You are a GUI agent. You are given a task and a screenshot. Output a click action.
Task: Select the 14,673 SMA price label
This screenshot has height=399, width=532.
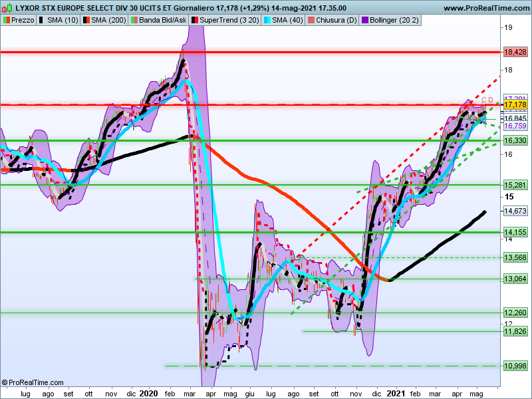[515, 211]
